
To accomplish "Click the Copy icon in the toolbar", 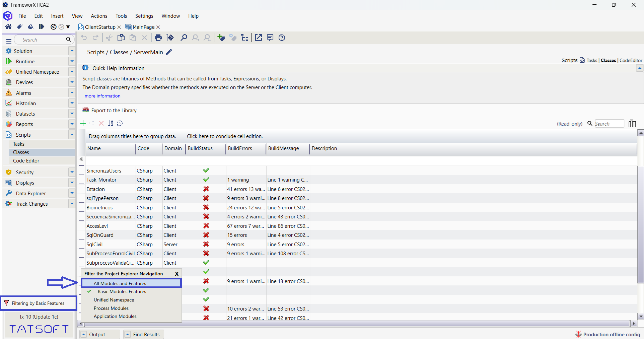I will (x=121, y=38).
